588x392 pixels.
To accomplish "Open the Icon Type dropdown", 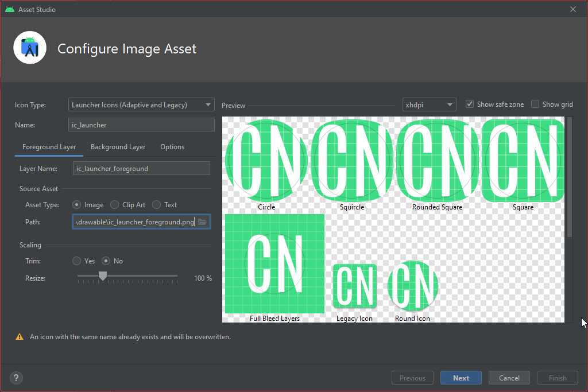I will pos(141,104).
